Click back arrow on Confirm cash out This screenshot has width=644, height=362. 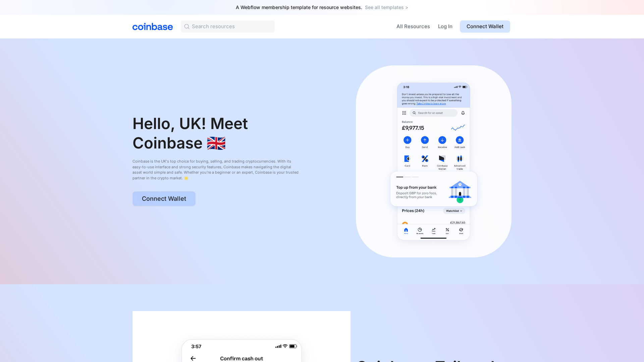193,358
